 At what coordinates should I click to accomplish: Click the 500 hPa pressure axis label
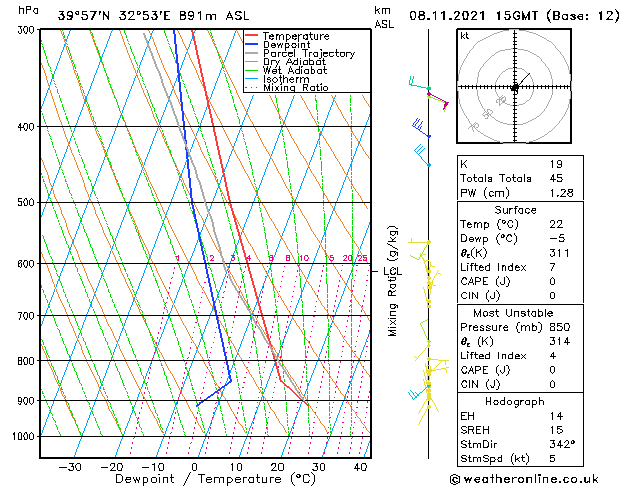(27, 202)
